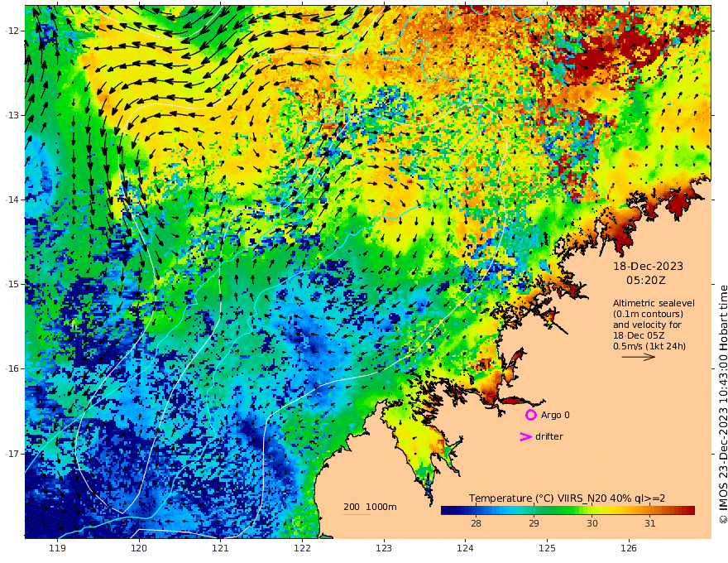Click the latitude axis label '-15'
Viewport: 728px width, 563px height.
point(13,284)
